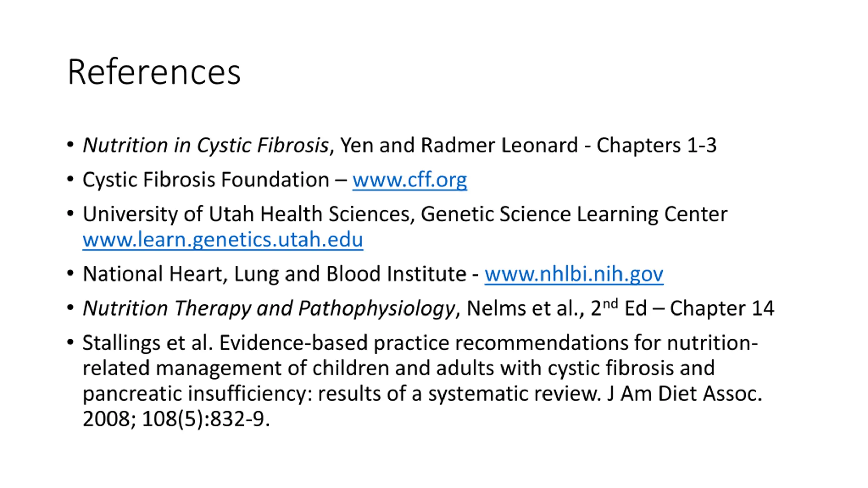868x488 pixels.
Task: Click University of Utah Health Sciences text
Action: tap(246, 214)
